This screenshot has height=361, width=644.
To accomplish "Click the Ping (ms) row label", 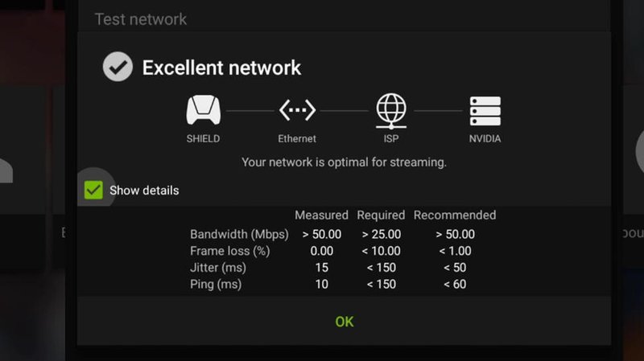I will coord(216,285).
